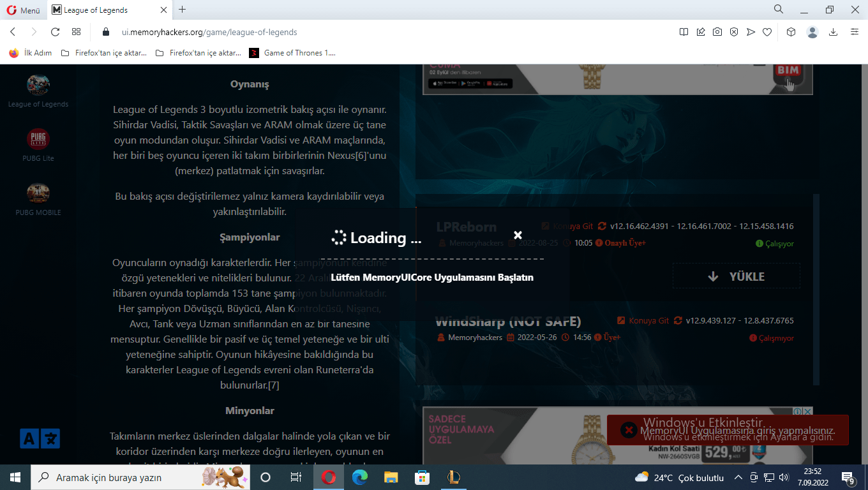Open League of Legends client from taskbar
The height and width of the screenshot is (490, 868).
pyautogui.click(x=453, y=477)
